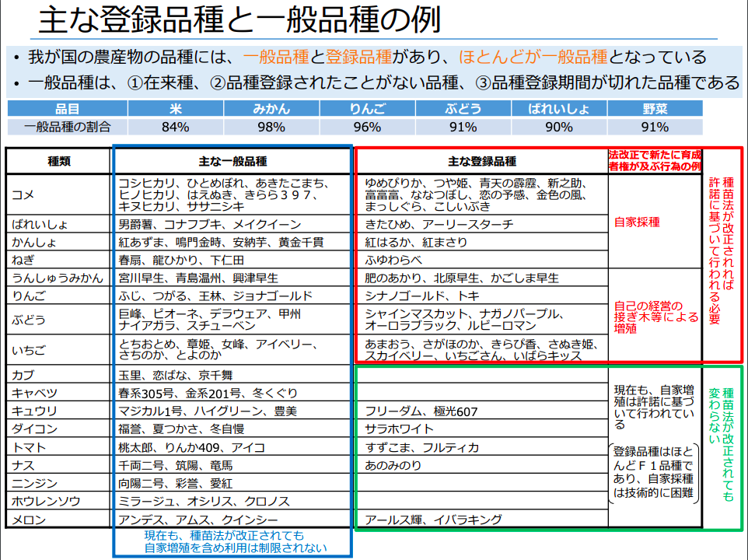Screen dimensions: 748x560
Task: Click the 種類 column header
Action: (x=59, y=162)
